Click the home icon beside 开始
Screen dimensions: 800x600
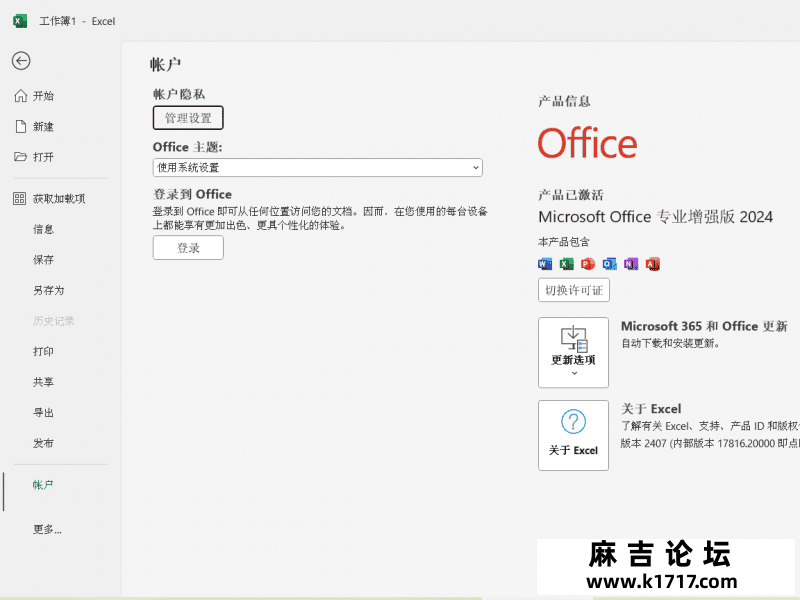[20, 96]
